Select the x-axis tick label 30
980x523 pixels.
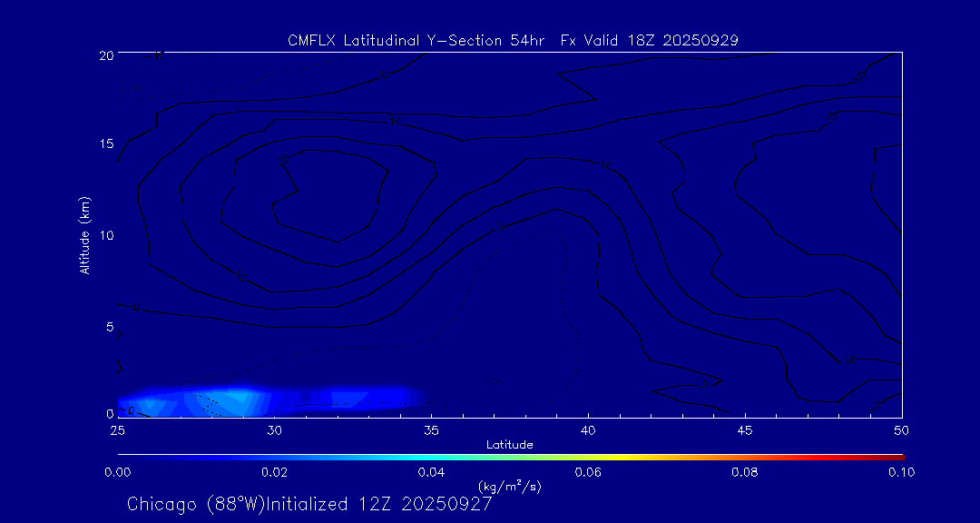click(274, 431)
